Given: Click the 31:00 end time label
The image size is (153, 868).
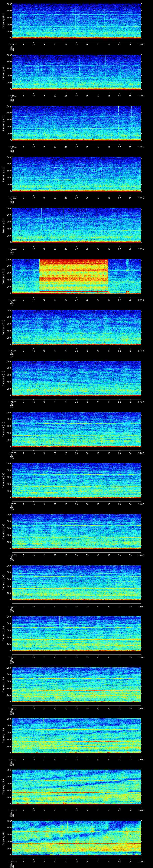Looking at the screenshot, I should [x=141, y=861].
